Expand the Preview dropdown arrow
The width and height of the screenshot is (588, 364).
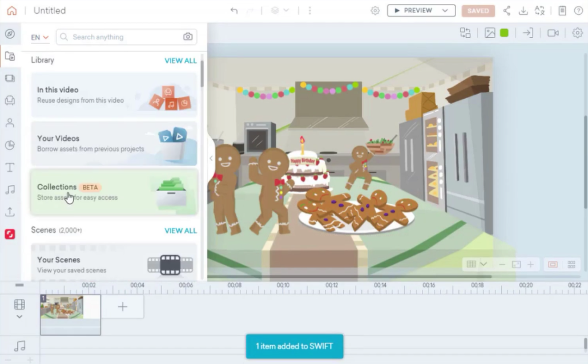[x=445, y=11]
